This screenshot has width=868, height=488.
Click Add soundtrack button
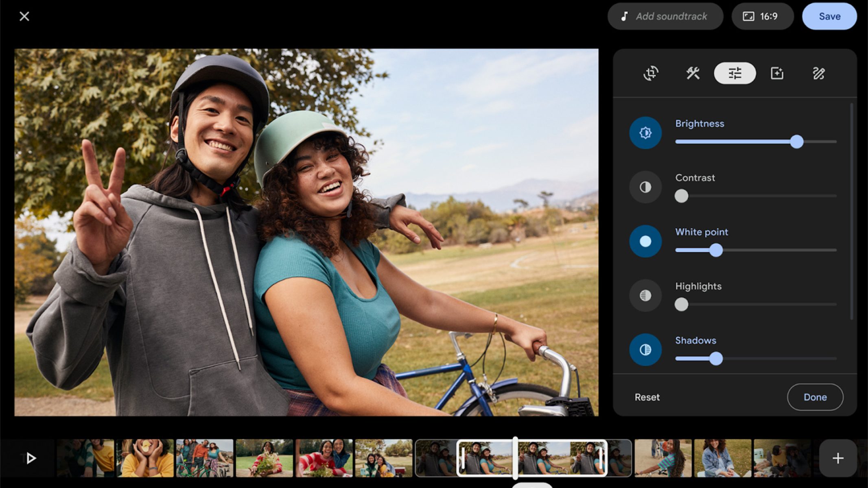665,16
